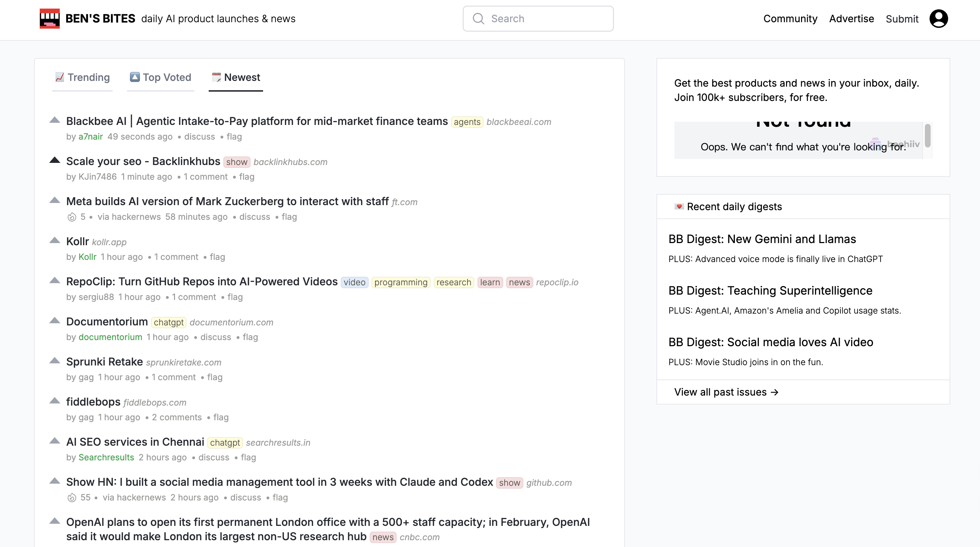Image resolution: width=980 pixels, height=547 pixels.
Task: Upvote the fiddlebops post
Action: point(55,401)
